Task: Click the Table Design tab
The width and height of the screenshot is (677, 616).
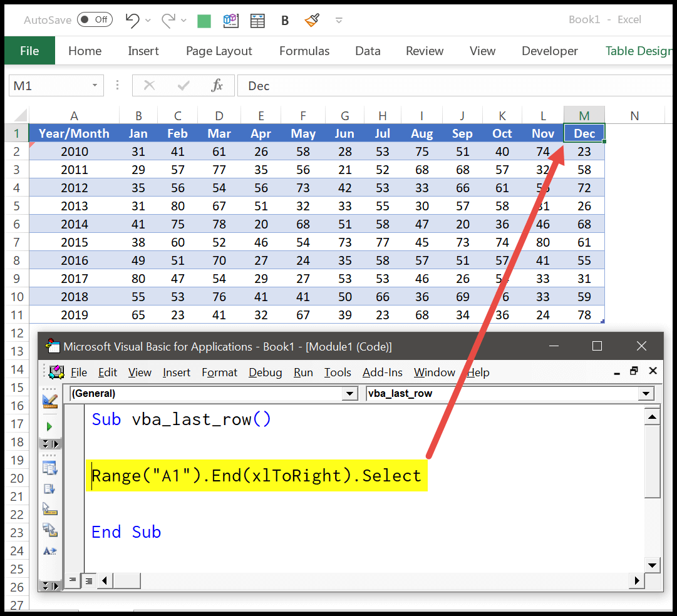Action: pyautogui.click(x=639, y=51)
